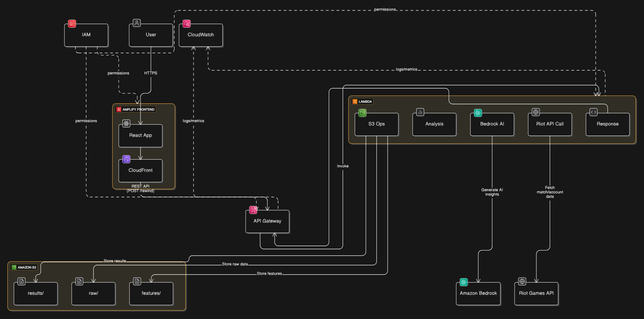Click the Store results edge label
Image resolution: width=644 pixels, height=319 pixels.
pyautogui.click(x=115, y=261)
